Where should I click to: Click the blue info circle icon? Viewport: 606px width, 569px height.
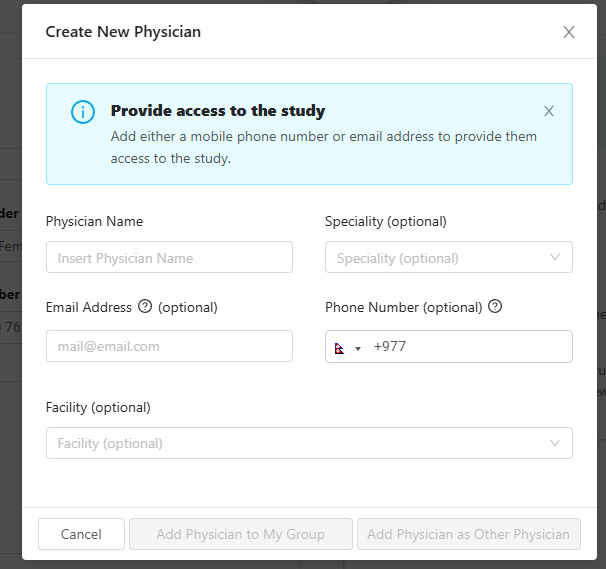[x=83, y=112]
